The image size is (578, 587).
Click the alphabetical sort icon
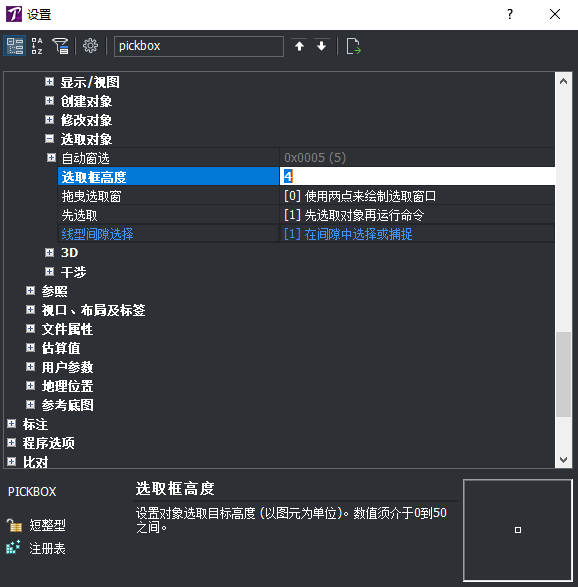(x=37, y=46)
